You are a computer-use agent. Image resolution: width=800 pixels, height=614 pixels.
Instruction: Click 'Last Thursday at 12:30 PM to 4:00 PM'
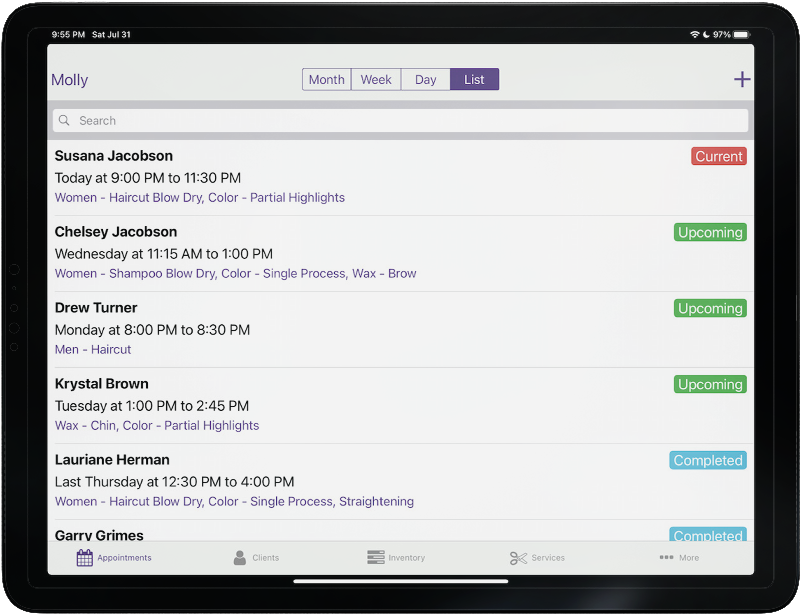pos(174,482)
